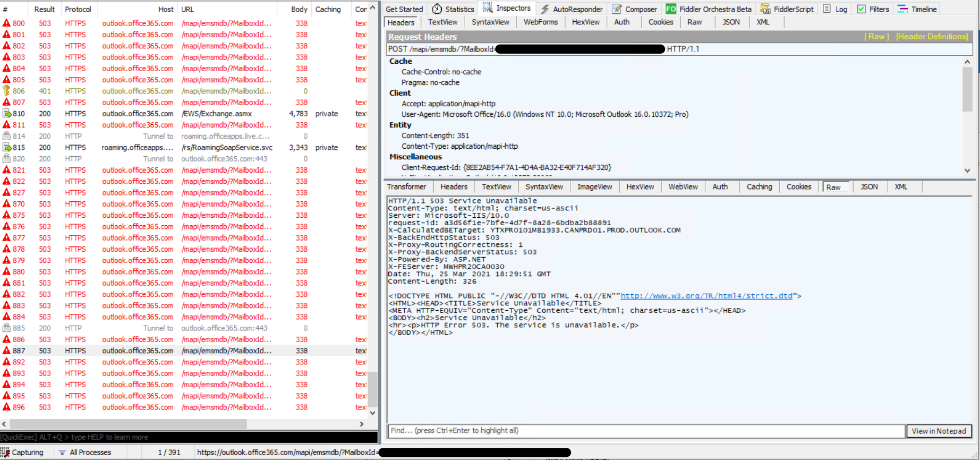Viewport: 980px width, 460px height.
Task: Open response Transformer tab
Action: (406, 187)
